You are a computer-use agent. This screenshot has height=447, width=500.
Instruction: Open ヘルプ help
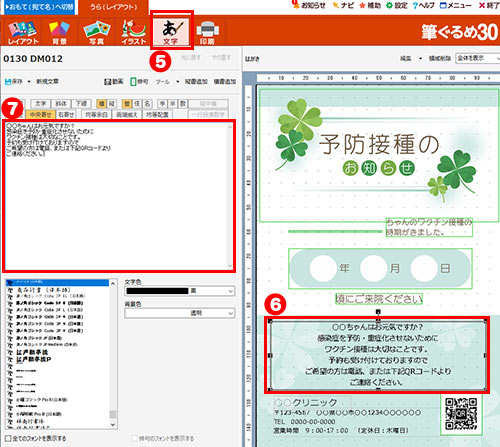pyautogui.click(x=423, y=5)
